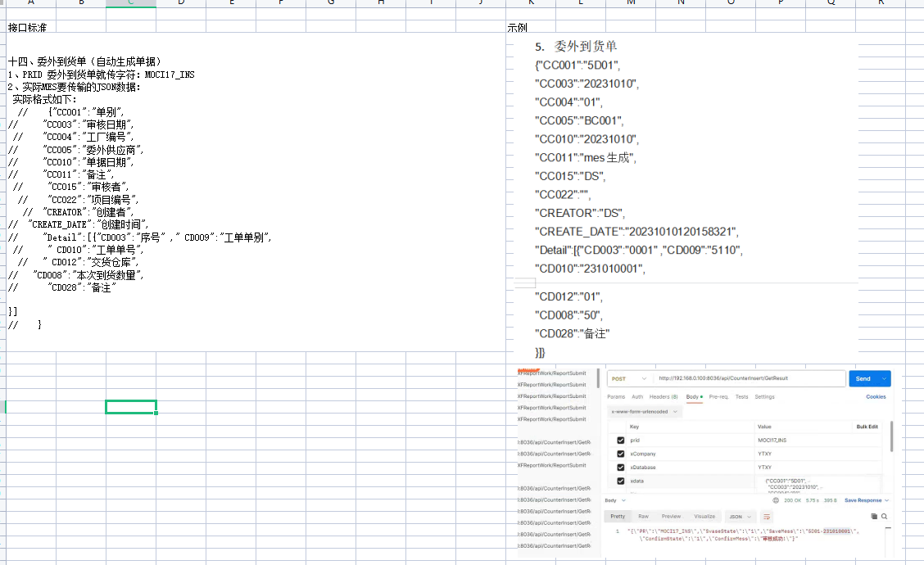Click the wrap lines icon in response toolbar
The height and width of the screenshot is (565, 924).
[x=767, y=517]
